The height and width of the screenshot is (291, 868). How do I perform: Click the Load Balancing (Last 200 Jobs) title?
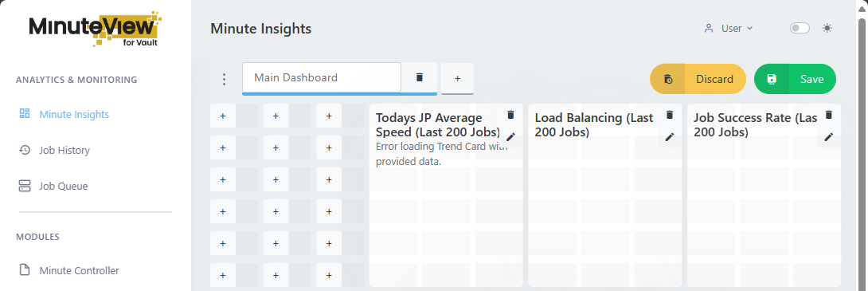594,124
